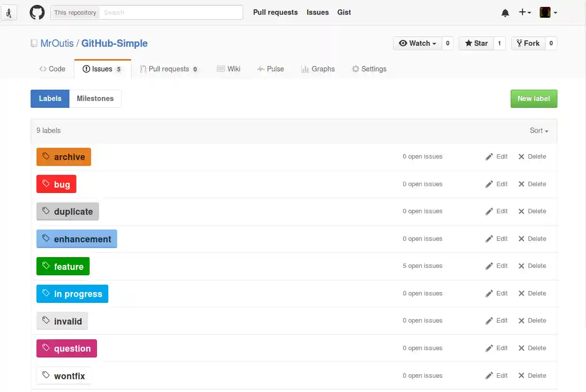This screenshot has height=392, width=586.
Task: Select the Labels view toggle
Action: [x=50, y=98]
